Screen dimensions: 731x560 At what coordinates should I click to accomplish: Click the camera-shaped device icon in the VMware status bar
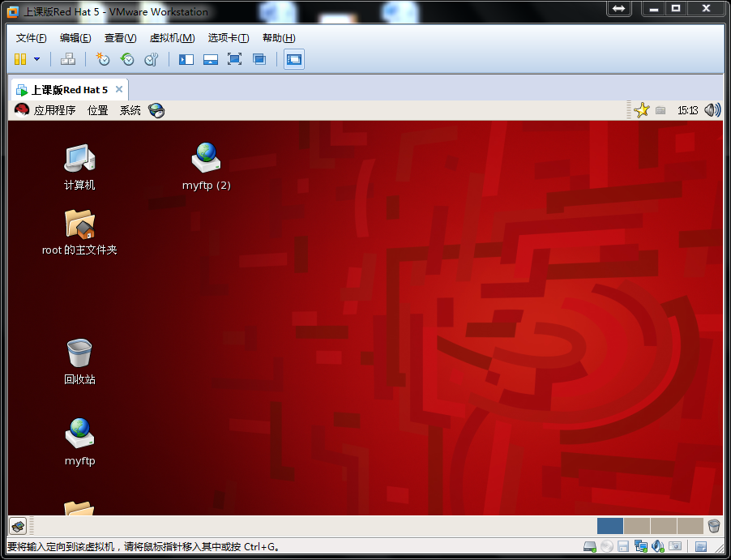675,546
